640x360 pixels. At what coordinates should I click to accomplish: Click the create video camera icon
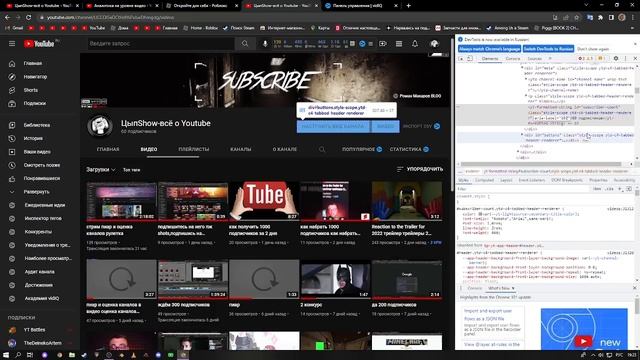pos(382,44)
